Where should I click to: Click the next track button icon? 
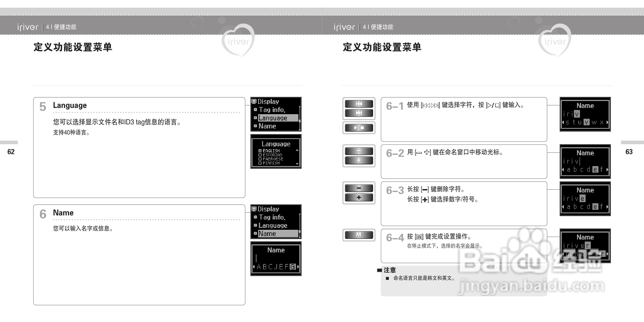[x=359, y=113]
